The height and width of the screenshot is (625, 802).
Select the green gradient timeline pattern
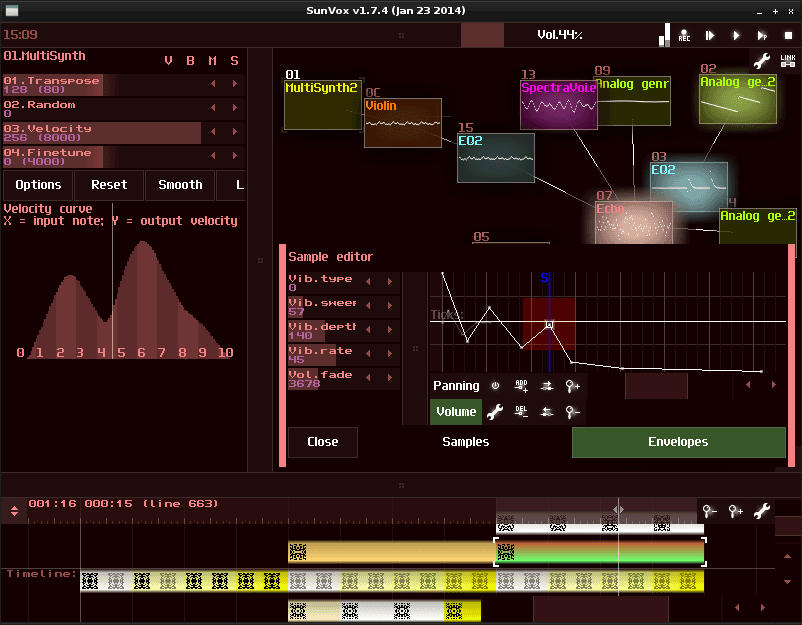(599, 552)
